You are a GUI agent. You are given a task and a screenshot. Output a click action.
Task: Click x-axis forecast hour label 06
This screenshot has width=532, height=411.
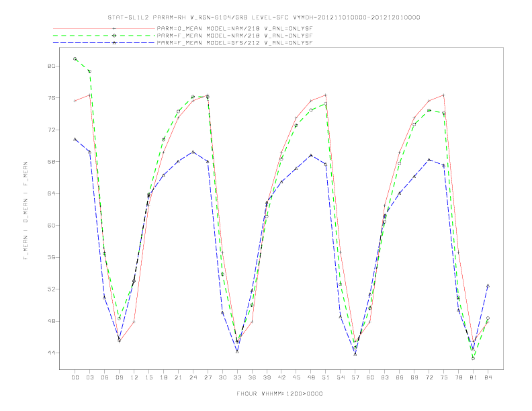(105, 377)
